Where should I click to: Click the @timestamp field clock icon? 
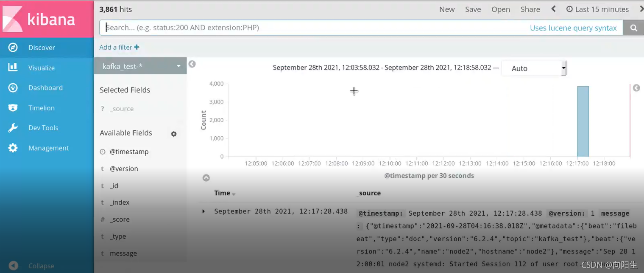(102, 152)
